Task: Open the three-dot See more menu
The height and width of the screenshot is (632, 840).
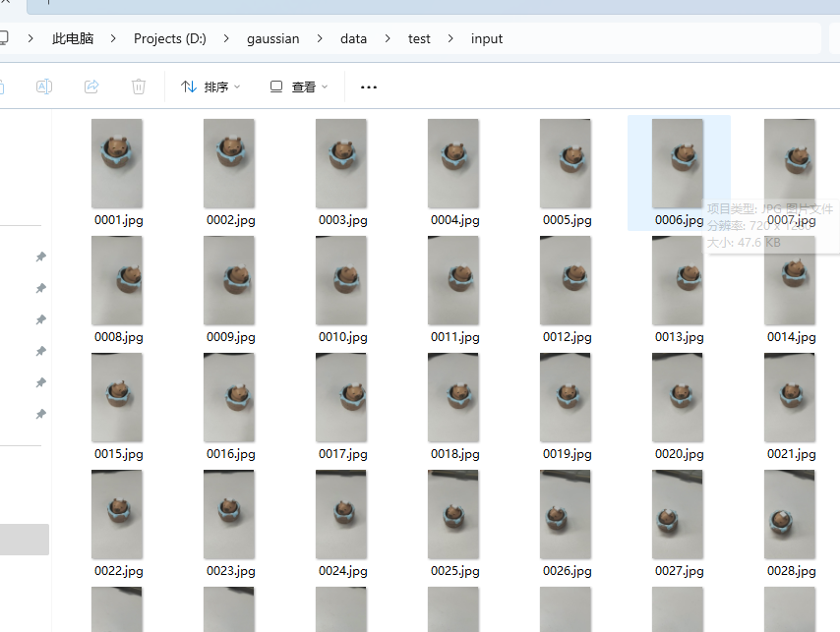Action: pyautogui.click(x=369, y=87)
